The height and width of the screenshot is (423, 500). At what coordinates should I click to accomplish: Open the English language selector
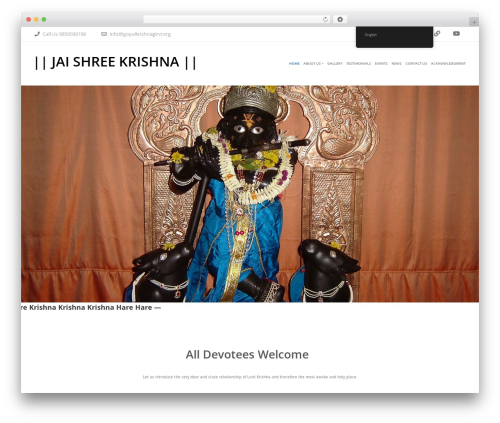coord(394,36)
